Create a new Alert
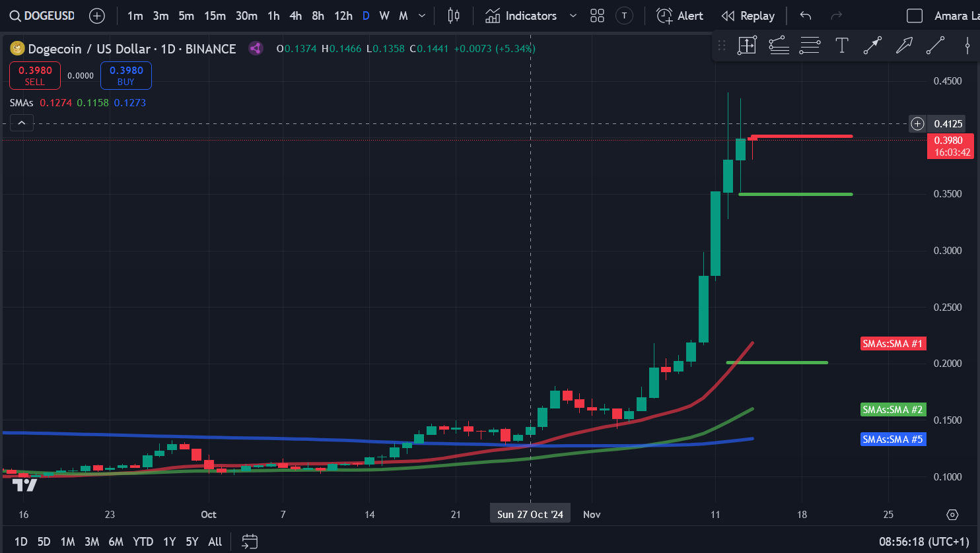980x553 pixels. [680, 16]
